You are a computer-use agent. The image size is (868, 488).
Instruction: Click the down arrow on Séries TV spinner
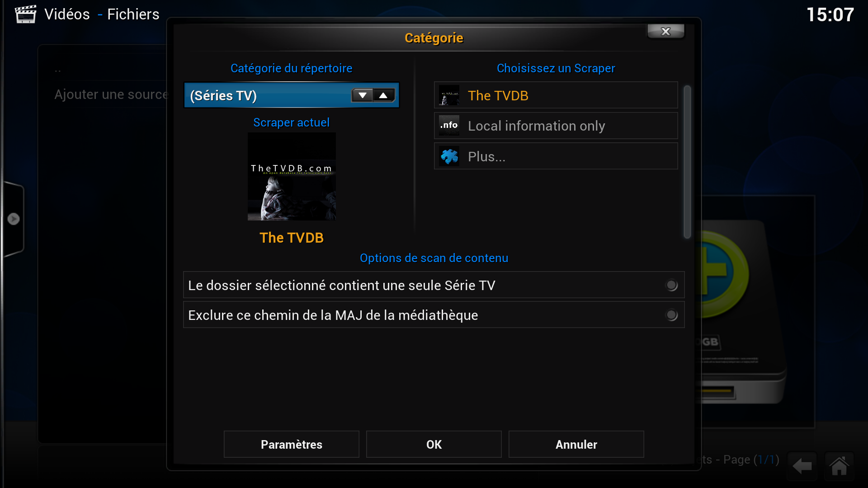[x=362, y=95]
